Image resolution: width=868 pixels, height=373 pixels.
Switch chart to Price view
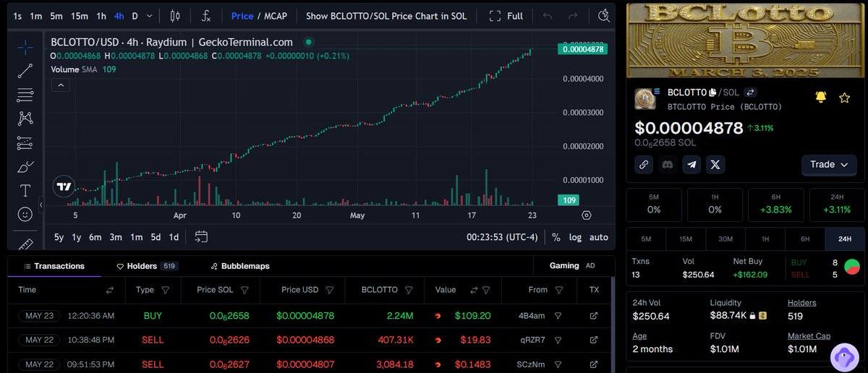pos(242,16)
